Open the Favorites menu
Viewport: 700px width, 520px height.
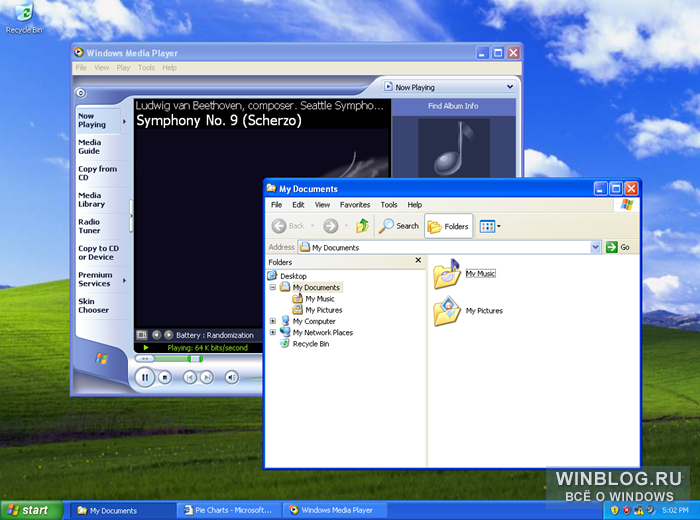(355, 204)
